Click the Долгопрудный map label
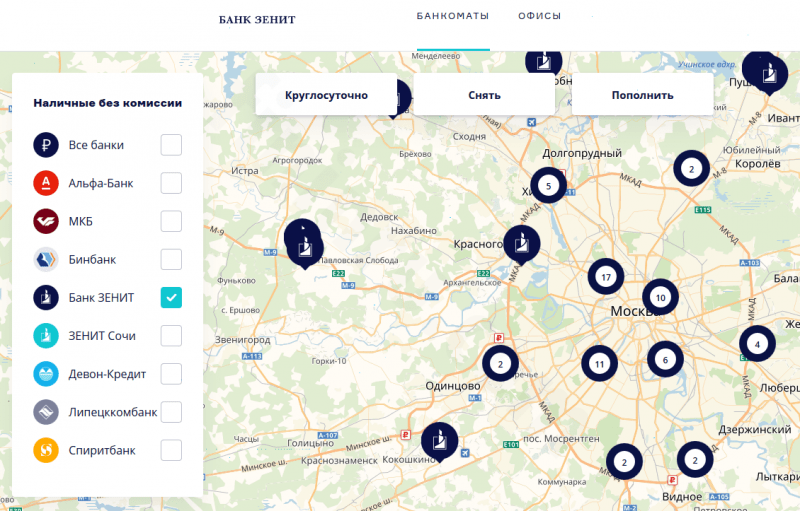 [582, 153]
